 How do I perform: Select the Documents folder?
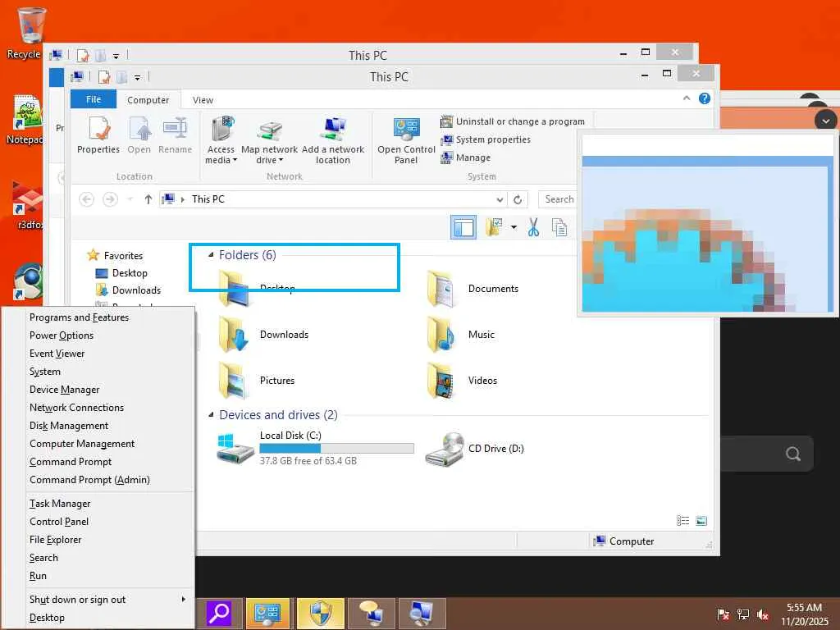coord(473,289)
